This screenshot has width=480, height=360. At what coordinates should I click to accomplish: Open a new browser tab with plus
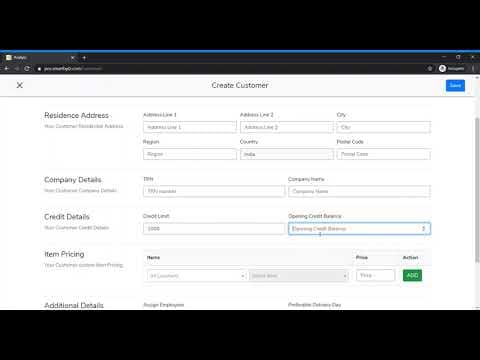pyautogui.click(x=84, y=58)
